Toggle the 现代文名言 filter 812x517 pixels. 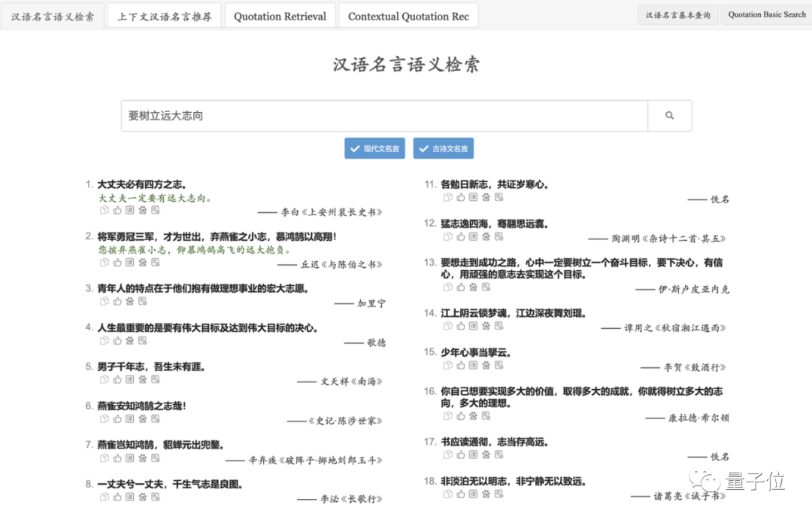point(374,148)
